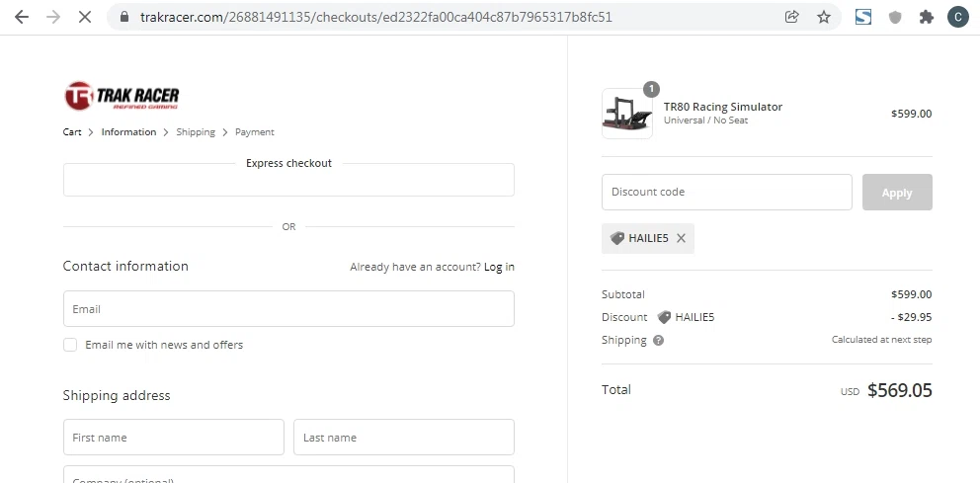The height and width of the screenshot is (483, 980).
Task: Click the 'Shipping address' heading
Action: pyautogui.click(x=117, y=395)
